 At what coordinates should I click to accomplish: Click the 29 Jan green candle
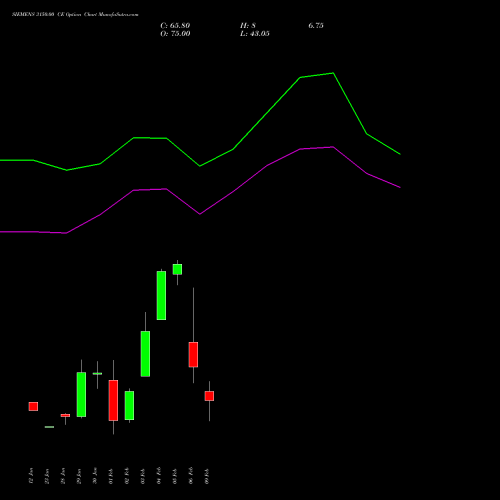pyautogui.click(x=81, y=394)
